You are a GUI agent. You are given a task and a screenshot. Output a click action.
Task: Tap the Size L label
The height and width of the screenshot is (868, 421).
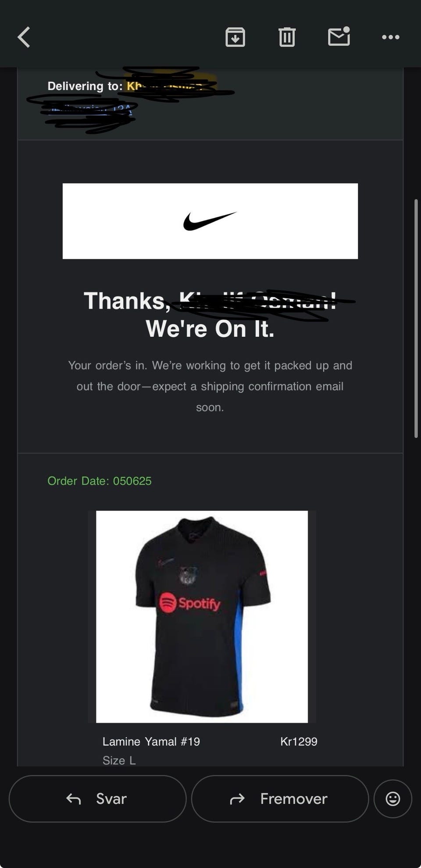click(x=119, y=760)
